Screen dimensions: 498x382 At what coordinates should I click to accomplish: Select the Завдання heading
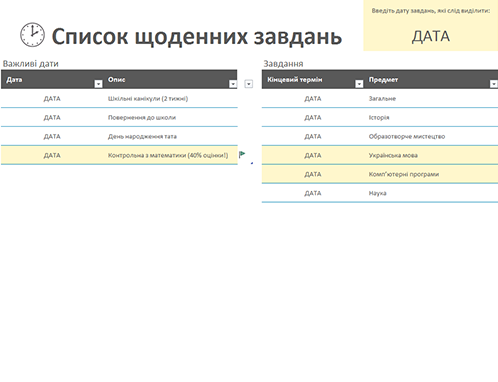coord(283,64)
